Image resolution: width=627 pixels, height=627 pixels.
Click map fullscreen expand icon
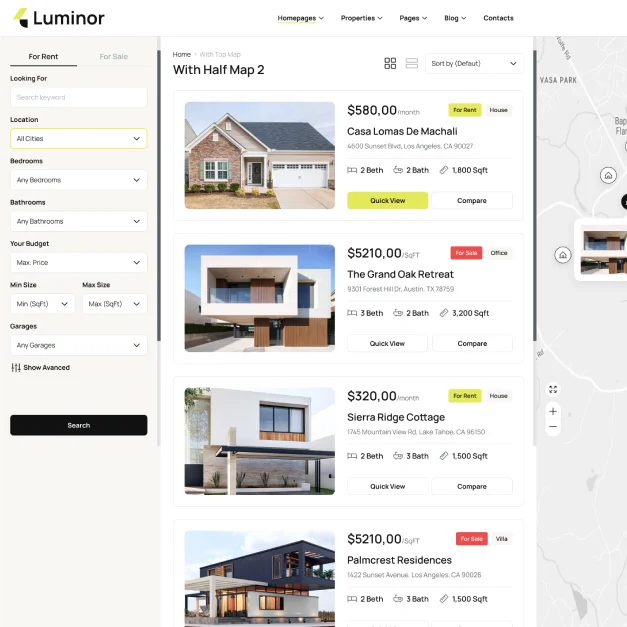[x=553, y=389]
